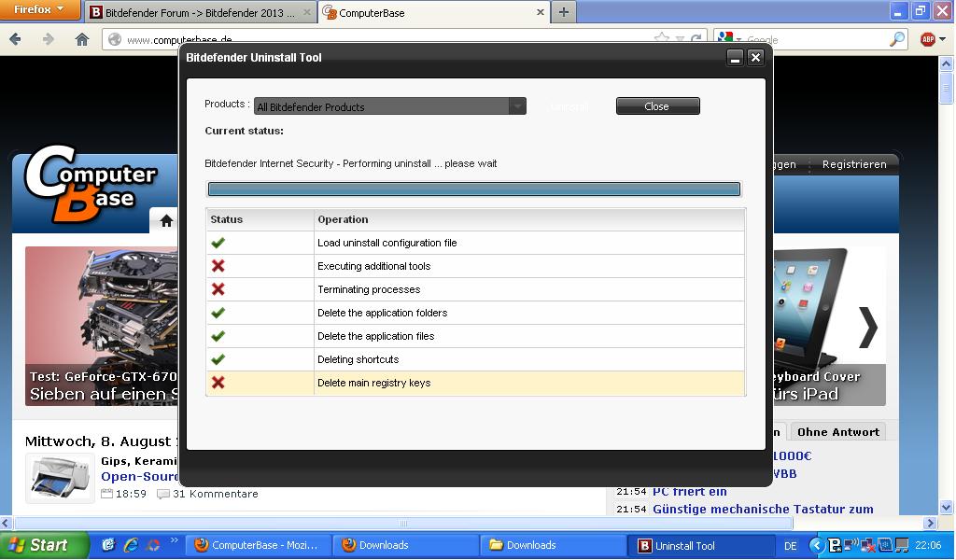Go forward in Firefox
This screenshot has width=956, height=560.
(x=49, y=39)
